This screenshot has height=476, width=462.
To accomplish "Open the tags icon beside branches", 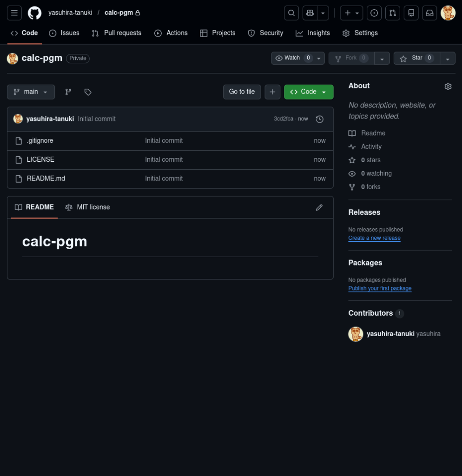I will [x=88, y=92].
